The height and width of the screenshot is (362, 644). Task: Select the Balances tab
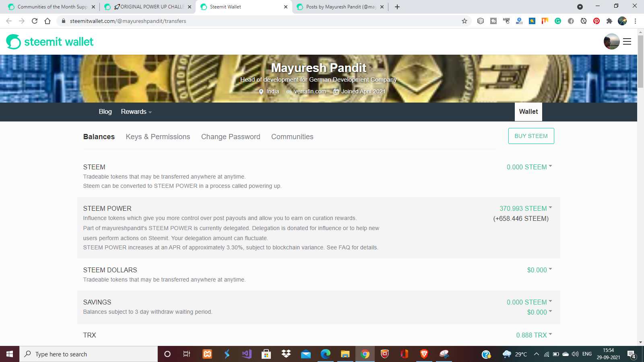point(99,137)
